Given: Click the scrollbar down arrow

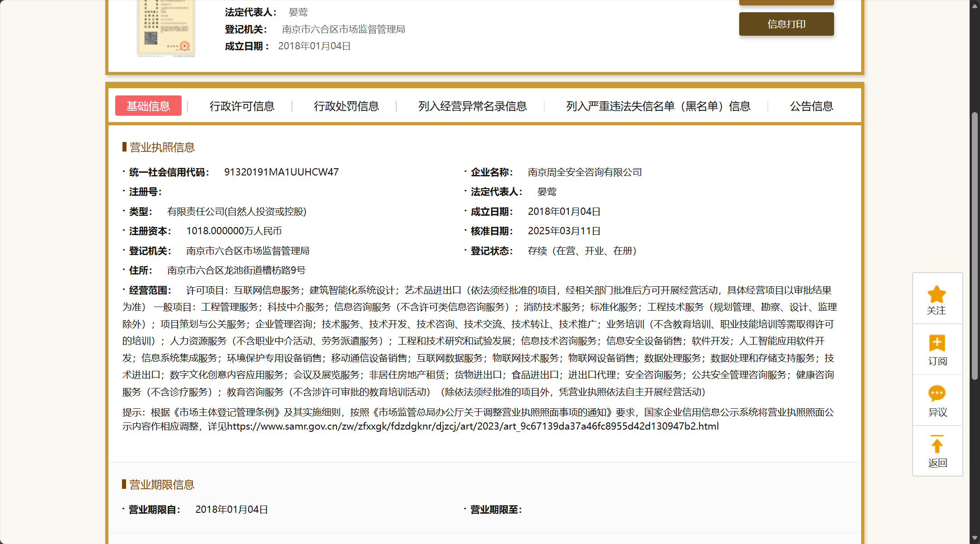Looking at the screenshot, I should 975,539.
